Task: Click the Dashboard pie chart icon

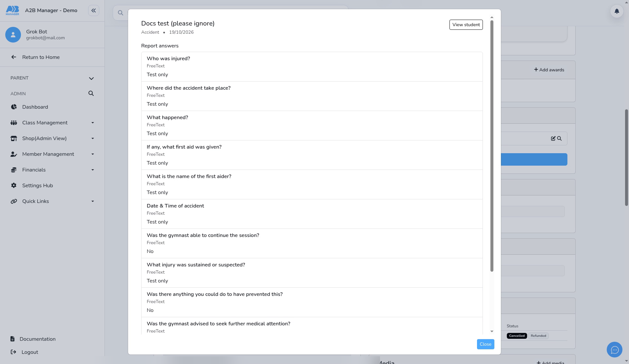Action: pos(14,107)
